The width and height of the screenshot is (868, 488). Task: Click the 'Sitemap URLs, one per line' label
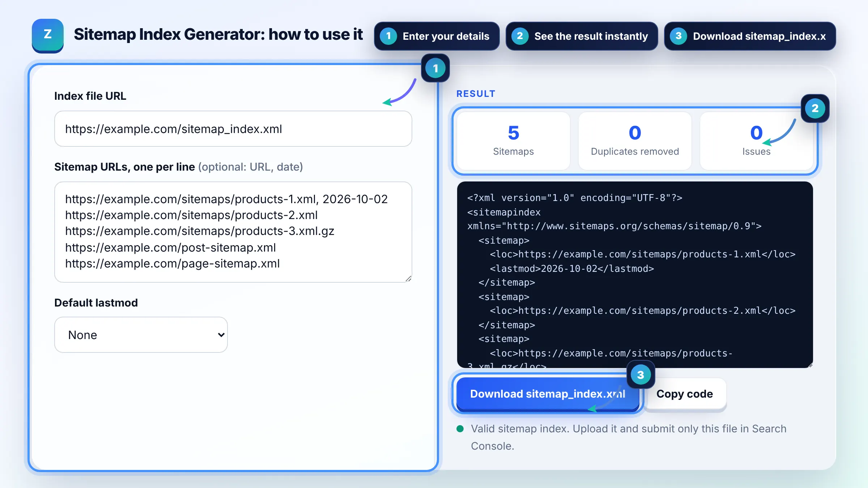click(x=124, y=167)
